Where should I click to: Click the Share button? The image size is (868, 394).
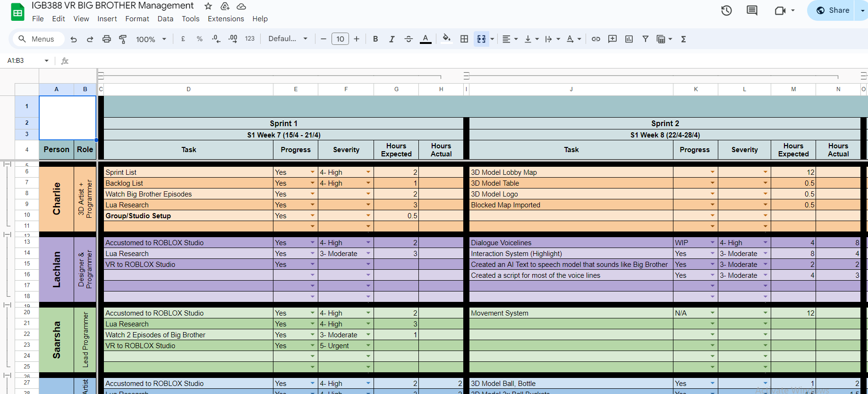pos(833,10)
